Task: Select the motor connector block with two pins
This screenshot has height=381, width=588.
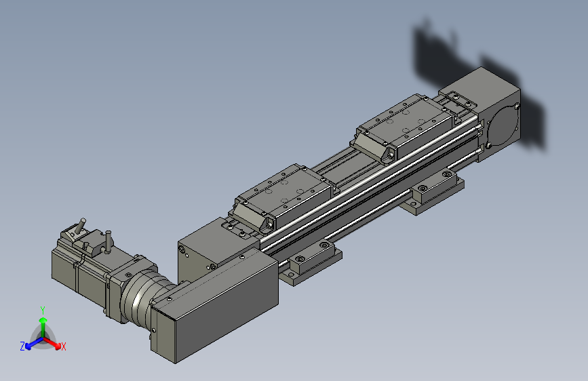Action: click(93, 241)
